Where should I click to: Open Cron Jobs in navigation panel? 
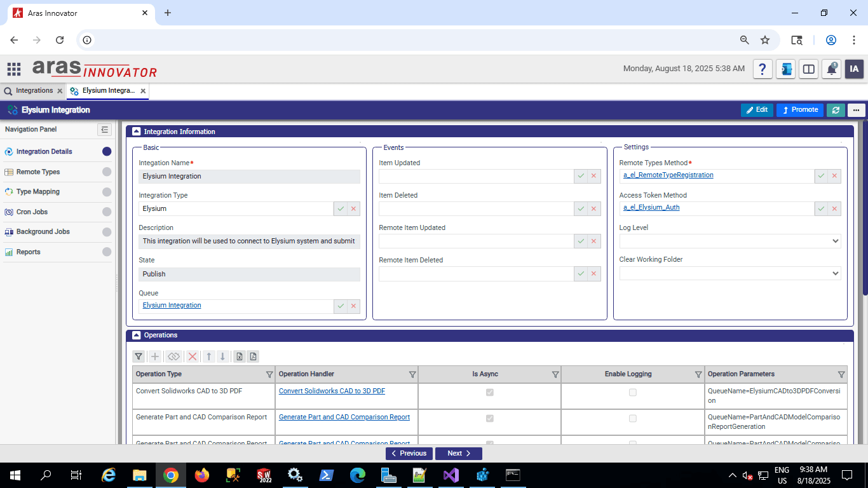pyautogui.click(x=32, y=212)
